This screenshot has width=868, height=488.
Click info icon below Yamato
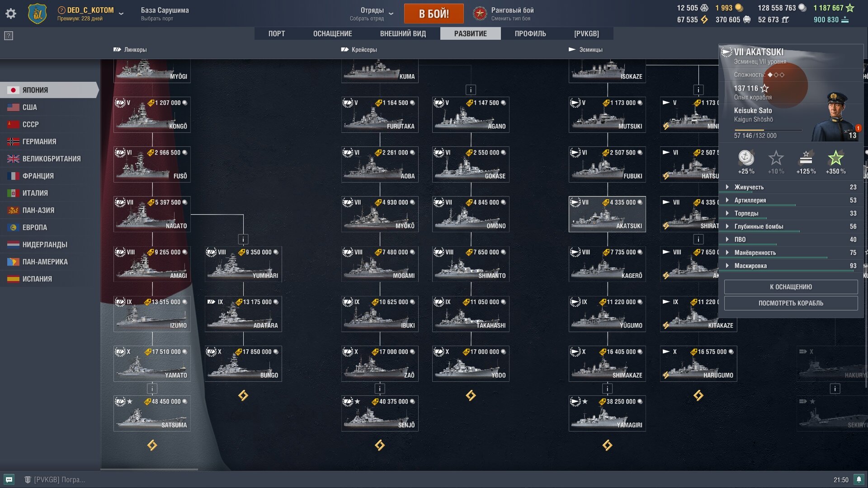pyautogui.click(x=152, y=389)
